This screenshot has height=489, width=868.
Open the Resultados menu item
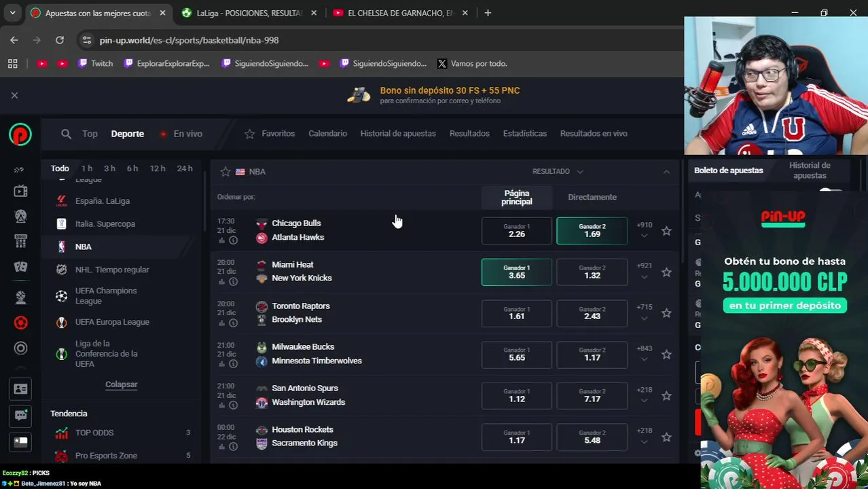(469, 134)
